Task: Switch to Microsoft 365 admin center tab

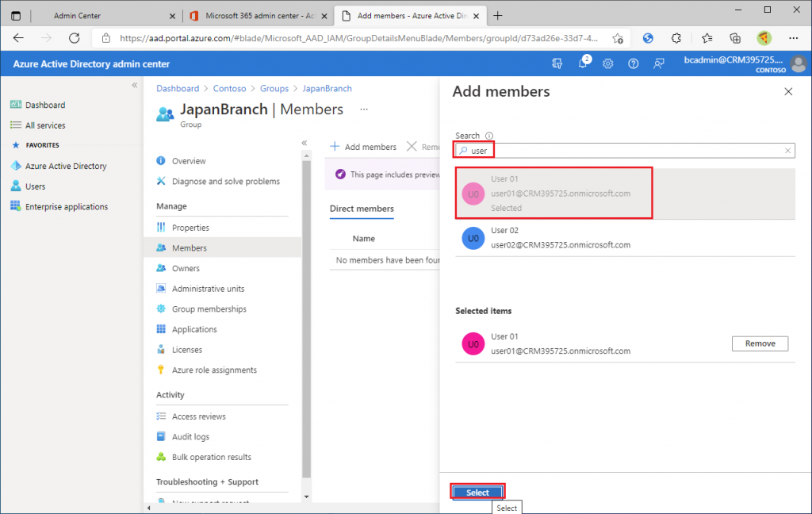Action: pos(259,16)
